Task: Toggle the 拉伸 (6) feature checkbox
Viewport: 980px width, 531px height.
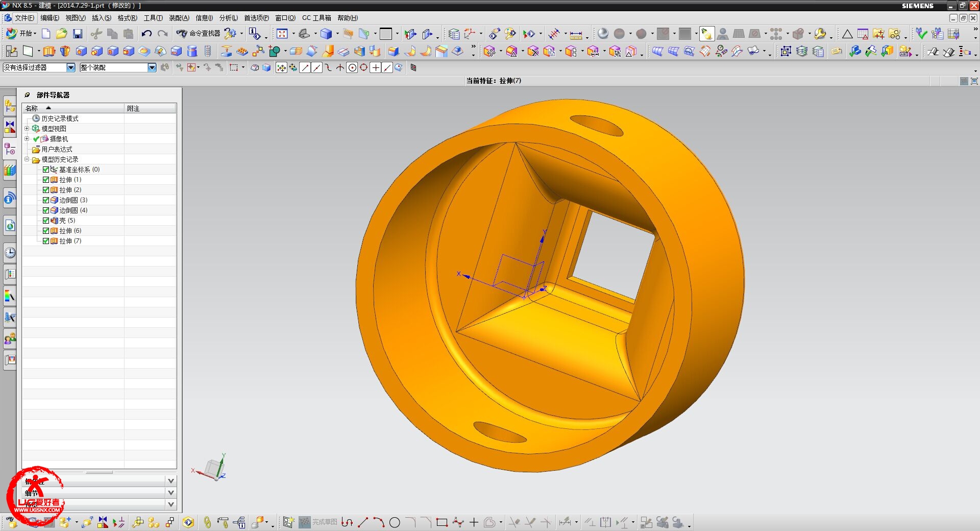Action: 46,231
